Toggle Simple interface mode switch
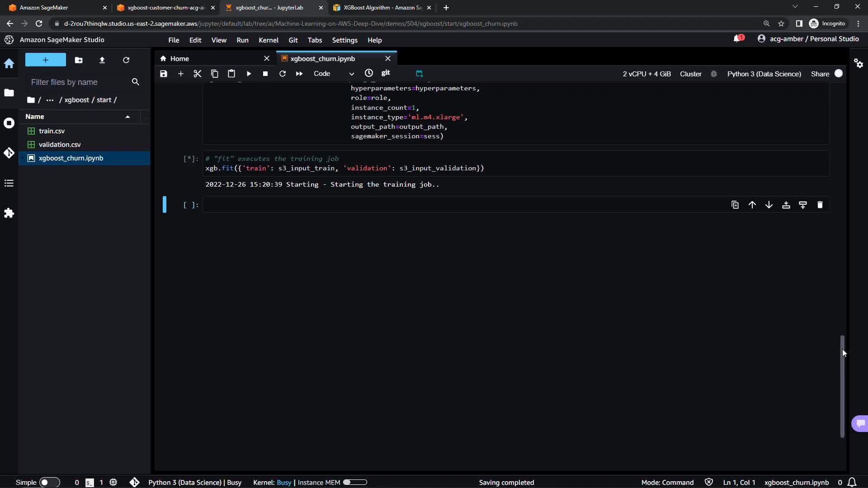Screen dimensions: 868x488 tap(49, 482)
